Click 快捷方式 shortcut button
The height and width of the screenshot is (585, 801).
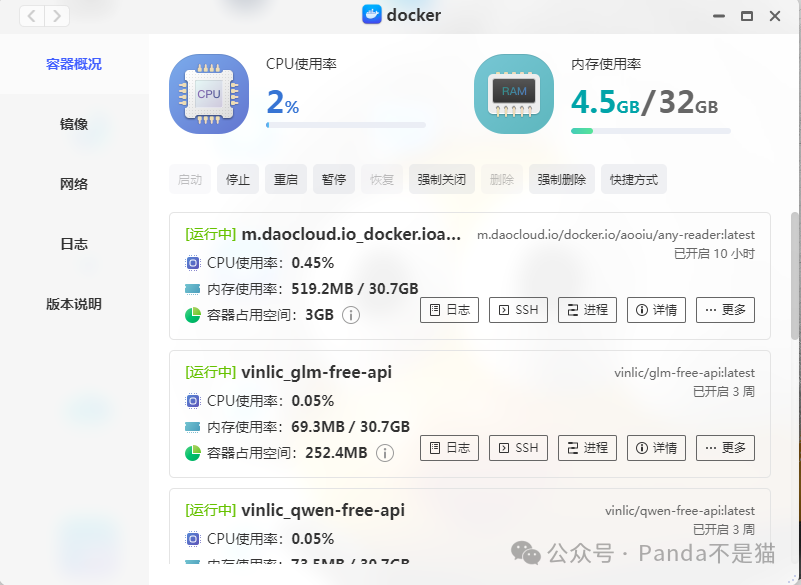point(634,179)
